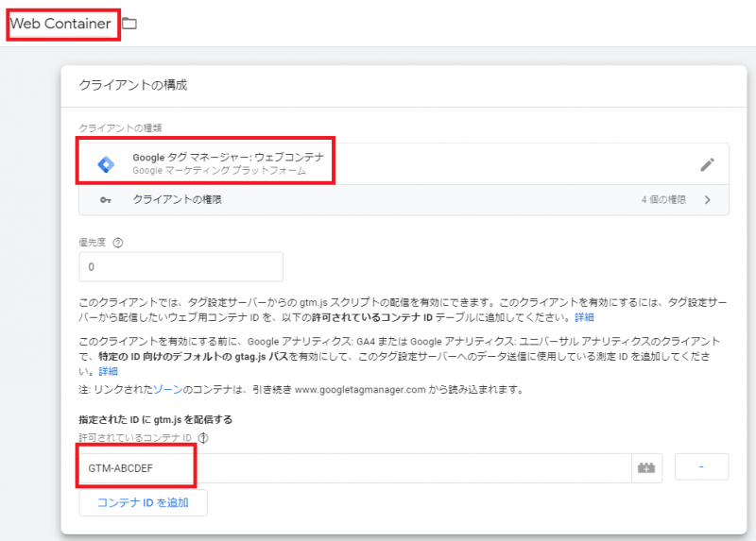Click the Web Container name field
The image size is (756, 541).
click(x=62, y=25)
